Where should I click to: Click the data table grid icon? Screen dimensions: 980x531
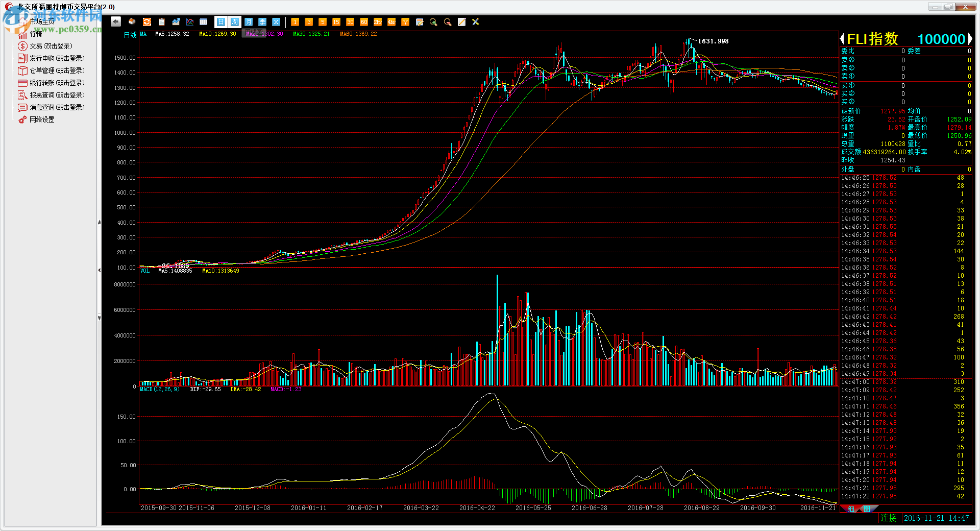pyautogui.click(x=203, y=22)
